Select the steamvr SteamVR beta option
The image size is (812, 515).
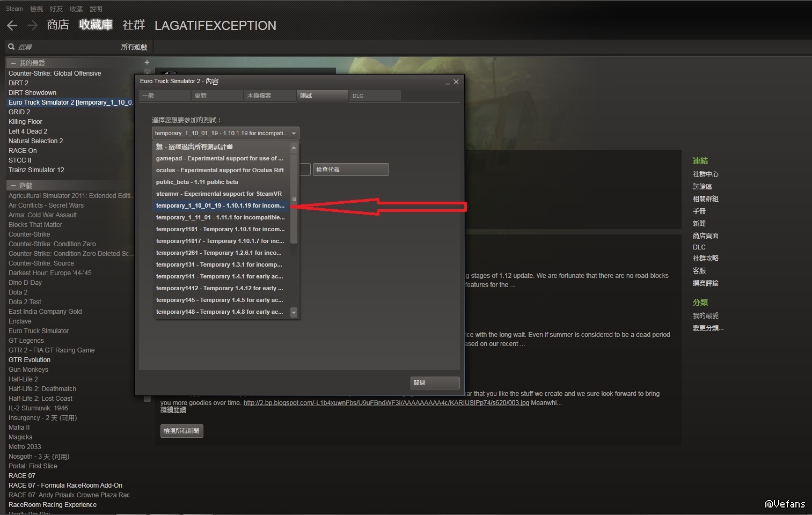[221, 194]
